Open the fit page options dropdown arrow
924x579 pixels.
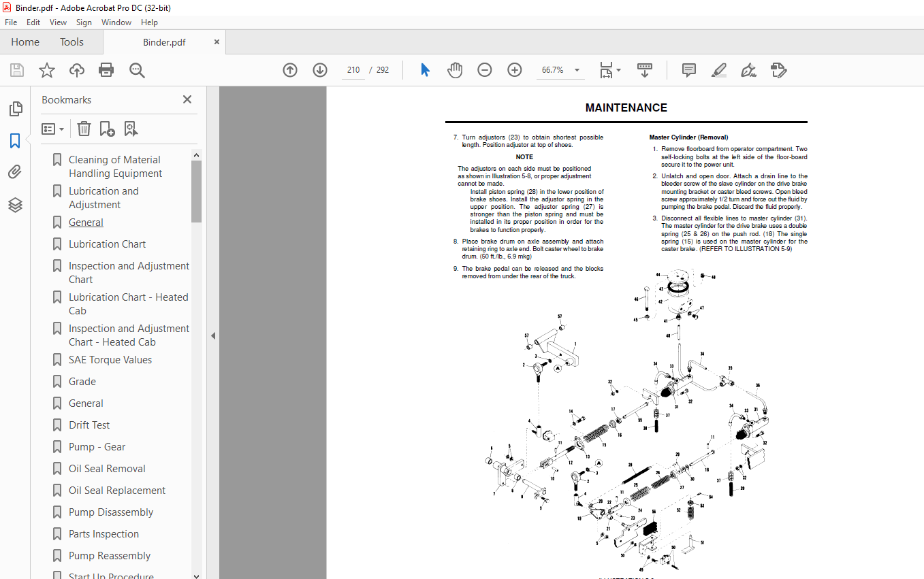(x=618, y=70)
